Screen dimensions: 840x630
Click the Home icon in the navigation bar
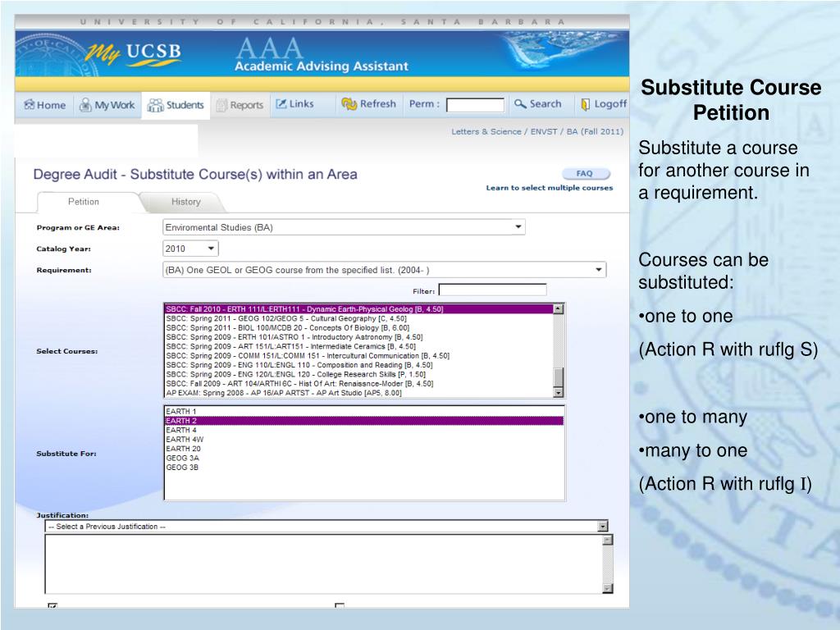30,105
